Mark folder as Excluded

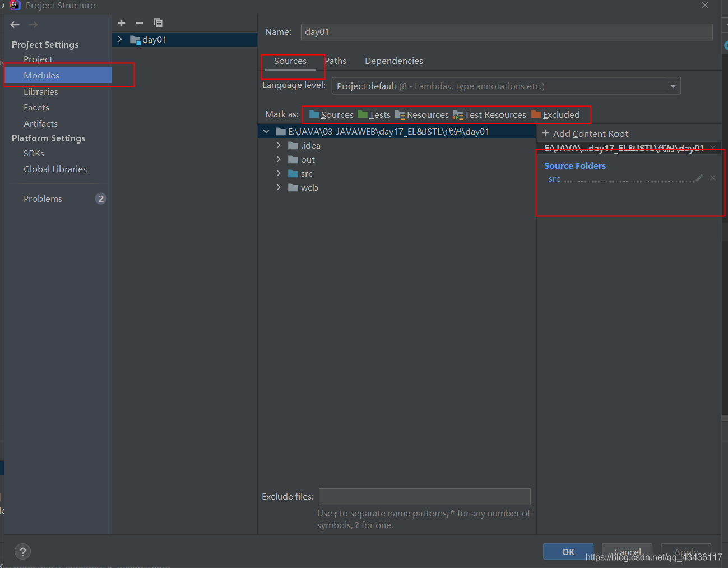[x=555, y=114]
